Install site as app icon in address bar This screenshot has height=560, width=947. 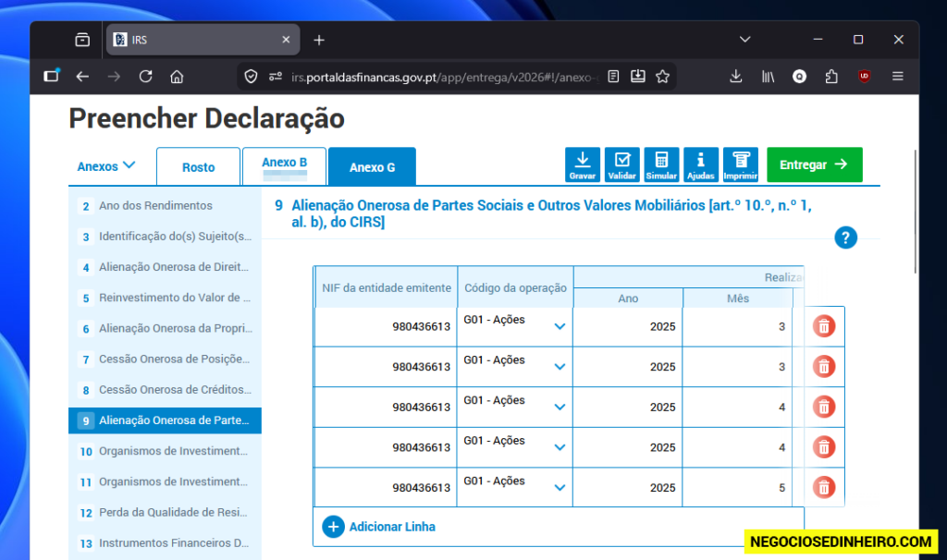[638, 77]
